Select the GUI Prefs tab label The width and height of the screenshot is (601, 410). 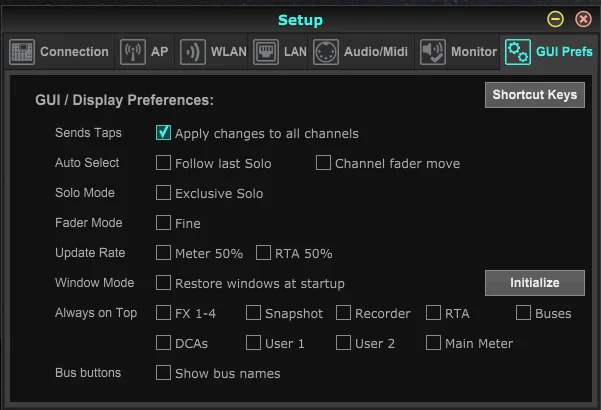pos(564,52)
